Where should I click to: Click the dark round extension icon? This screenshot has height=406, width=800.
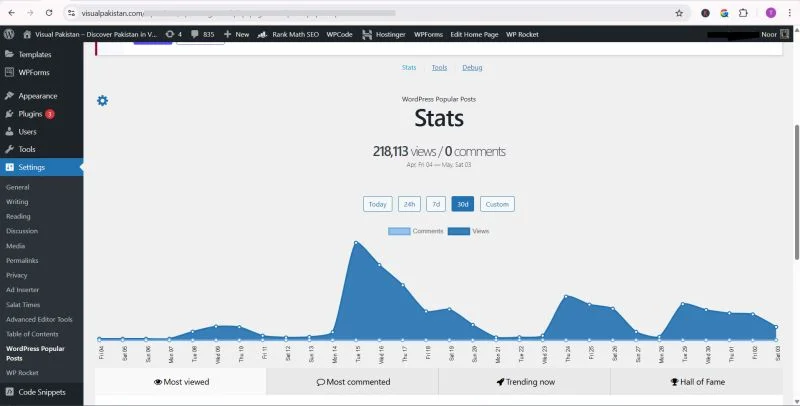point(706,13)
